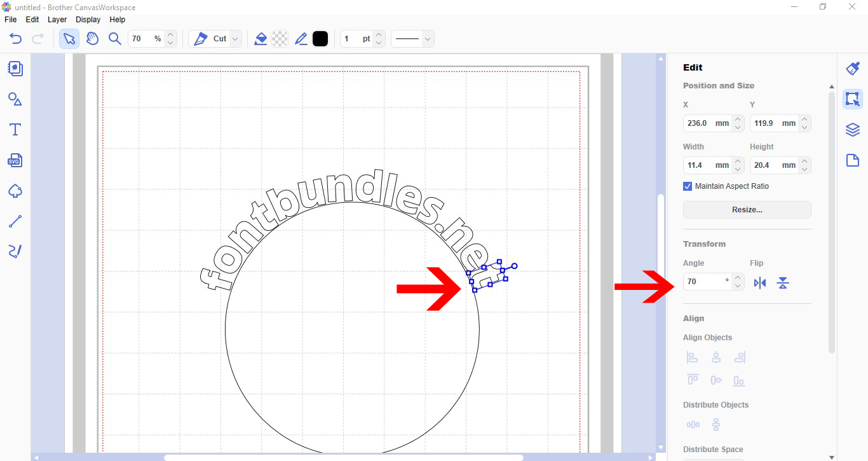Viewport: 868px width, 461px height.
Task: Choose the Path line tool
Action: coord(15,221)
